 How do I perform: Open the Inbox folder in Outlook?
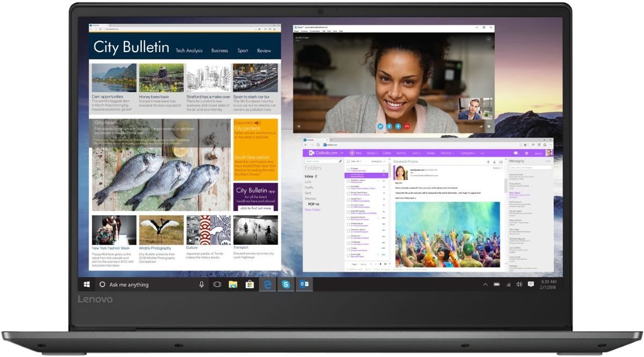[311, 176]
